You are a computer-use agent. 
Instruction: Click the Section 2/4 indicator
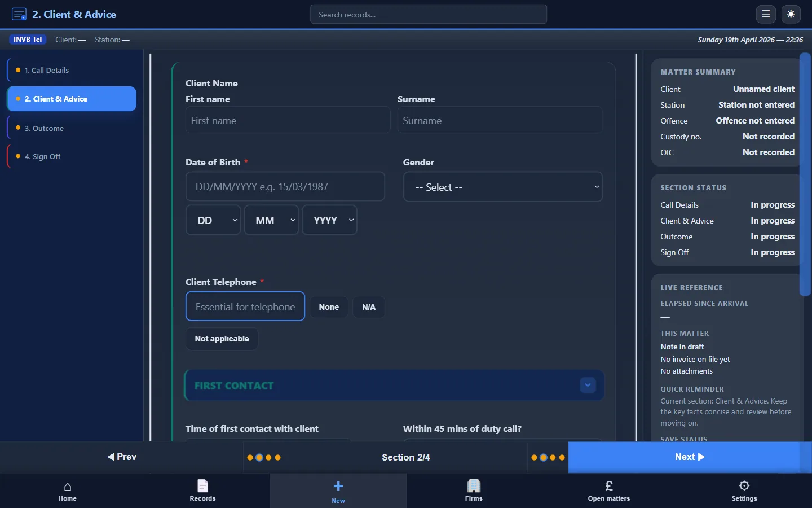pos(406,457)
